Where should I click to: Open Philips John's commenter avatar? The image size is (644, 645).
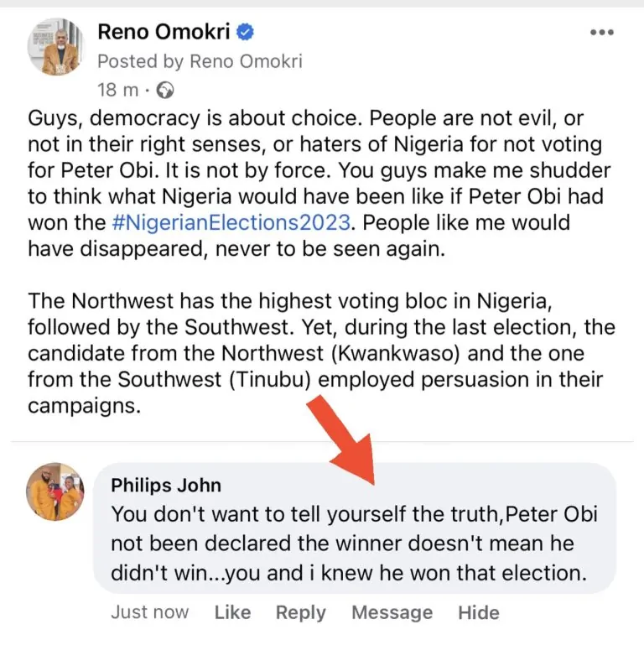[55, 492]
